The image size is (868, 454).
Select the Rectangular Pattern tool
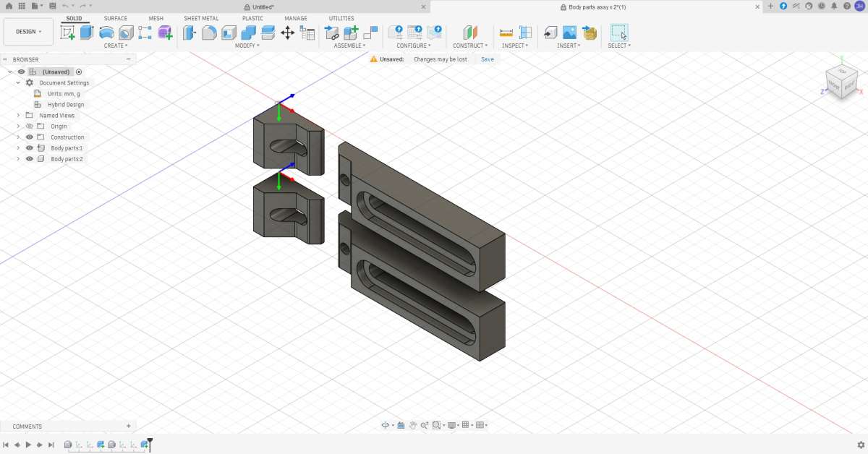(x=145, y=33)
